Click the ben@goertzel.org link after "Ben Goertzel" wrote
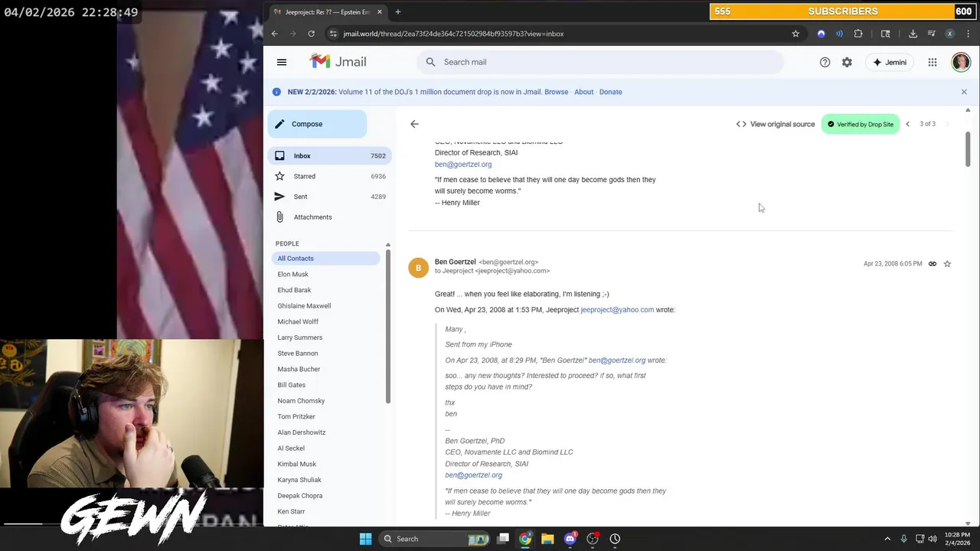 [x=616, y=360]
